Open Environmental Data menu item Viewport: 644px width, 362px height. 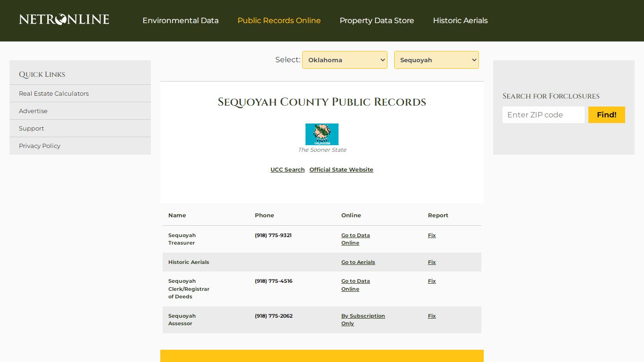(181, 20)
